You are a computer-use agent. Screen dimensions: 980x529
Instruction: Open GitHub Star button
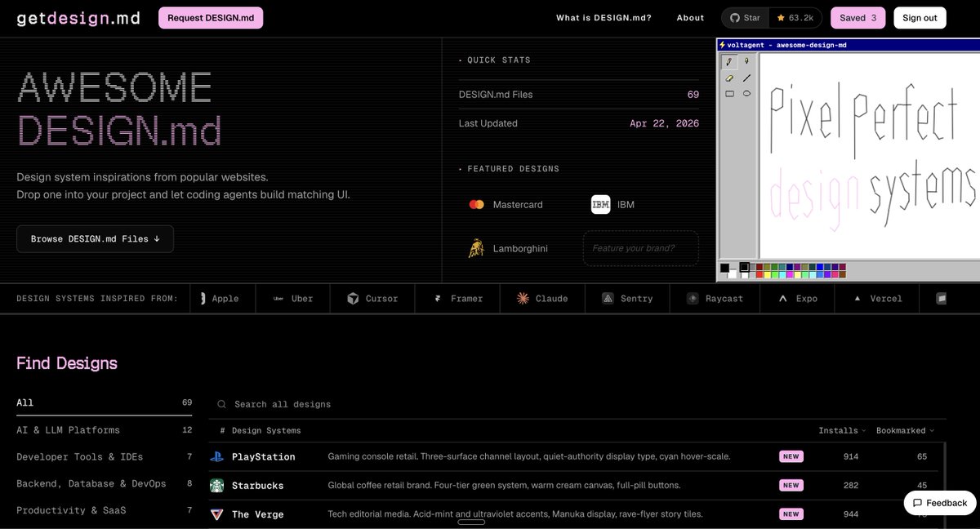click(x=744, y=18)
